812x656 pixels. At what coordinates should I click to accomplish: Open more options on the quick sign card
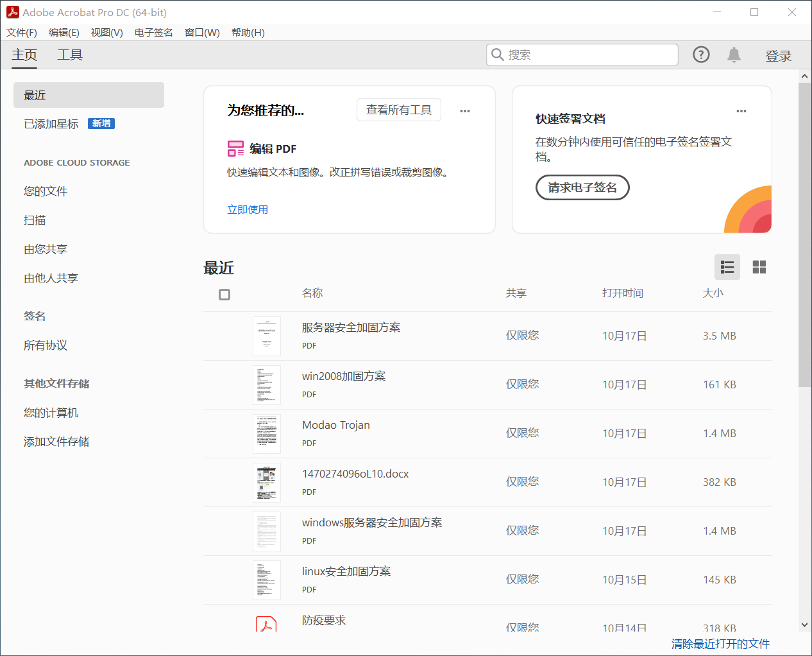point(741,111)
